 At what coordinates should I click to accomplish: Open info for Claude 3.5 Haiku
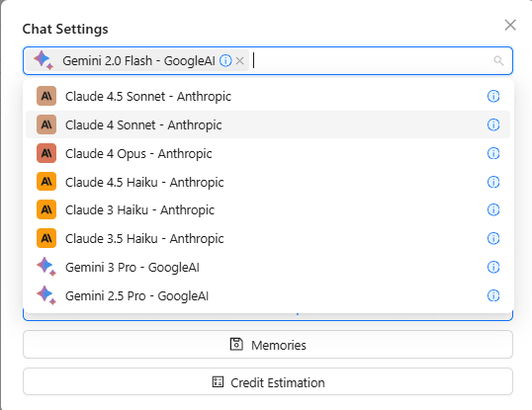(x=493, y=238)
